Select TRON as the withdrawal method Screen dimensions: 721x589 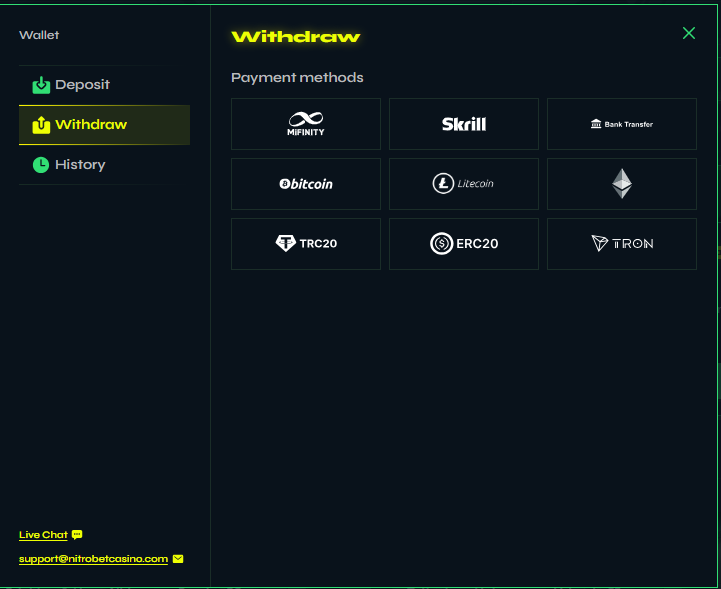(621, 244)
